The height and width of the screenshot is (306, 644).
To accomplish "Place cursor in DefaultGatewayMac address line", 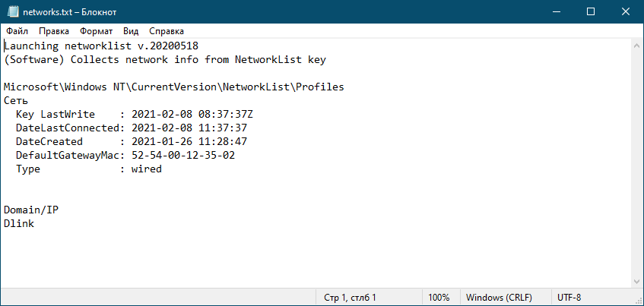I will (x=125, y=156).
